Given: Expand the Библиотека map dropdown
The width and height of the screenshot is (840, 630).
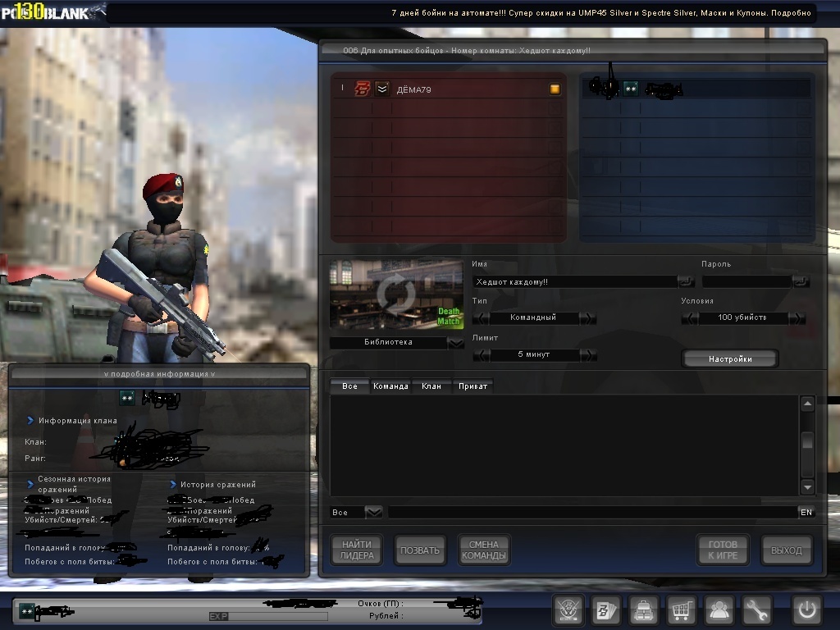Looking at the screenshot, I should tap(456, 343).
